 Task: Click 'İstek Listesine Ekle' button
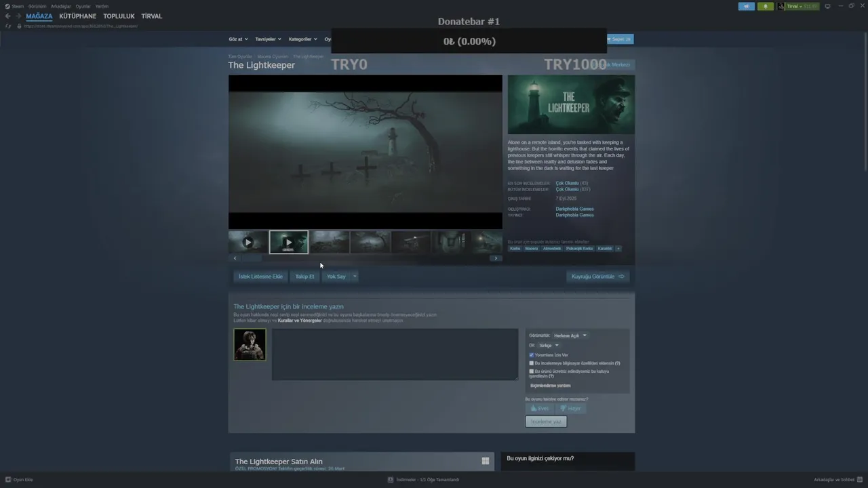click(x=260, y=277)
